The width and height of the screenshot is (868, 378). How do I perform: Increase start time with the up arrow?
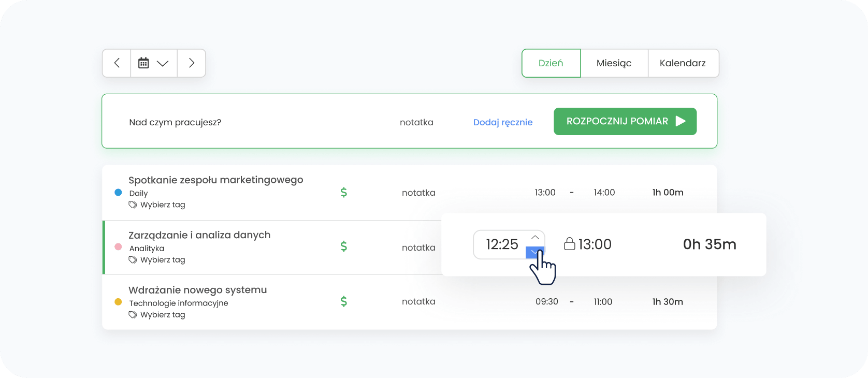[535, 237]
